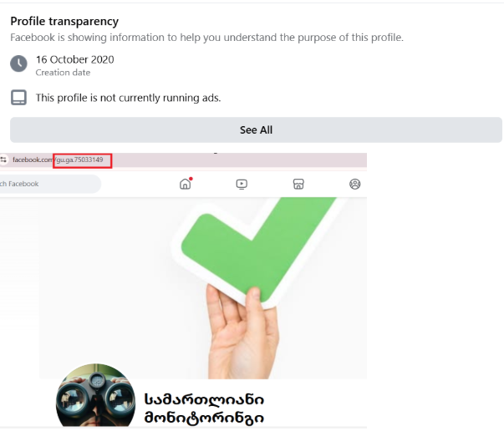Click the red notification dot on Home
504x436 pixels.
tap(191, 179)
